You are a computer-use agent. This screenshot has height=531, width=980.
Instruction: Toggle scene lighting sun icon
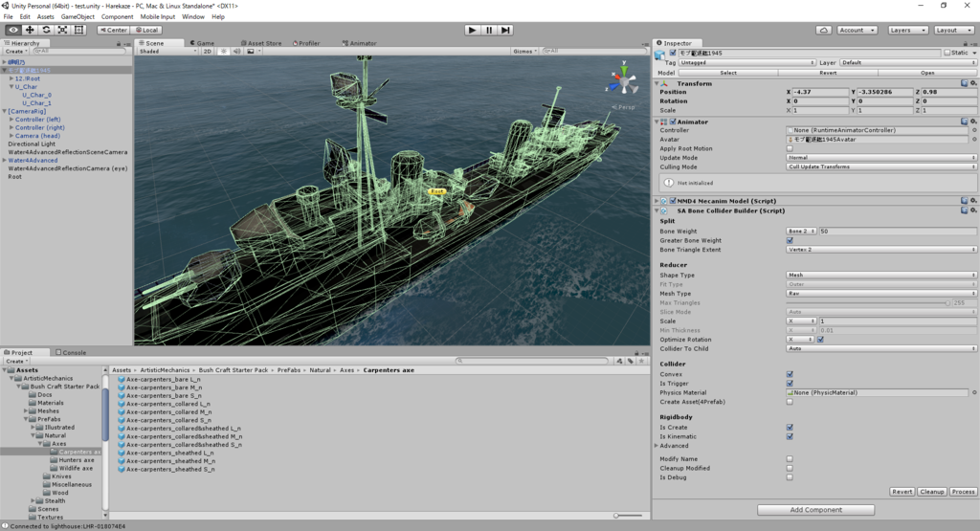[x=224, y=52]
